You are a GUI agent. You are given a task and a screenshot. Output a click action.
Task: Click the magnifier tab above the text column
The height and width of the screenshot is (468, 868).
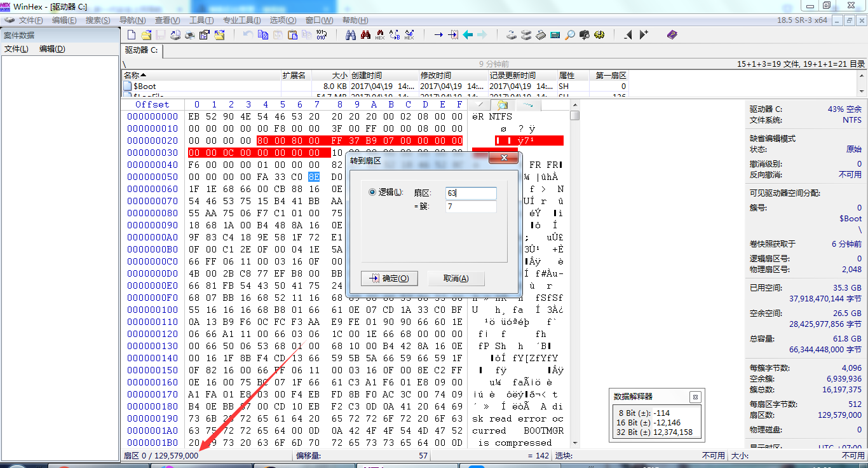tap(503, 104)
